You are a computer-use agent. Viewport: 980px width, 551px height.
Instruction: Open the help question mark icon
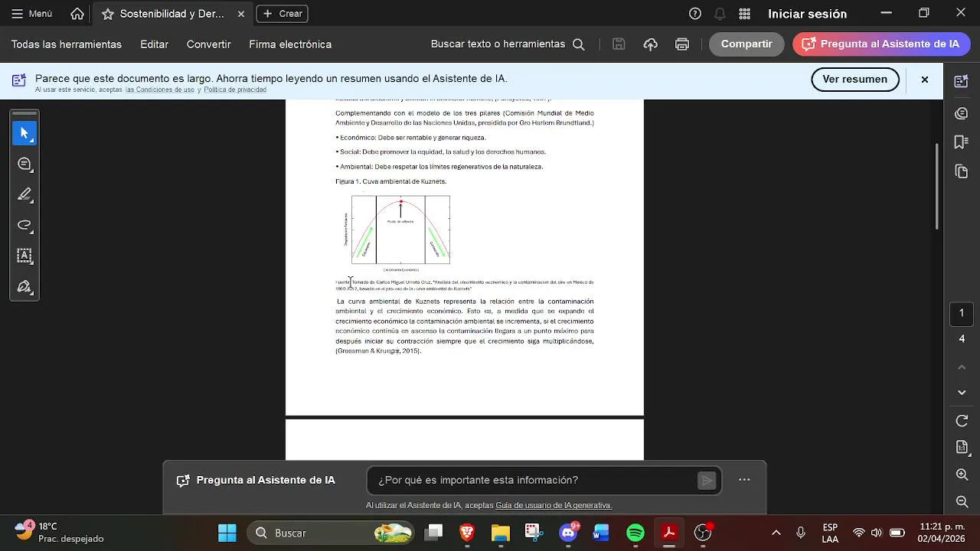695,14
